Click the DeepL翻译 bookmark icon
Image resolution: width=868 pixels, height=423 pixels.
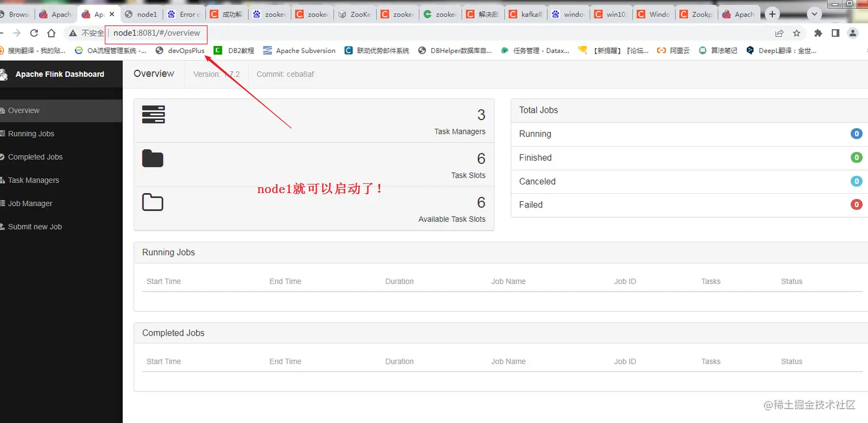(750, 51)
